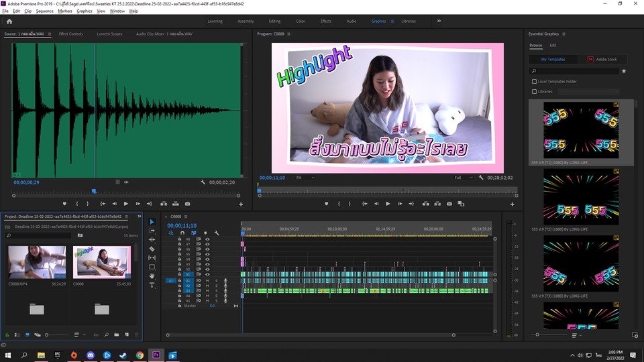The width and height of the screenshot is (644, 362).
Task: Click the favorites star beside template search
Action: tap(624, 70)
